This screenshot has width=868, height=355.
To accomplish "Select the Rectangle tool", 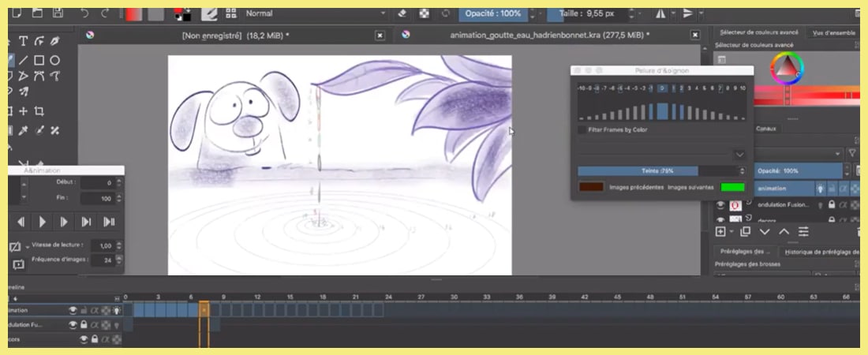I will point(39,61).
